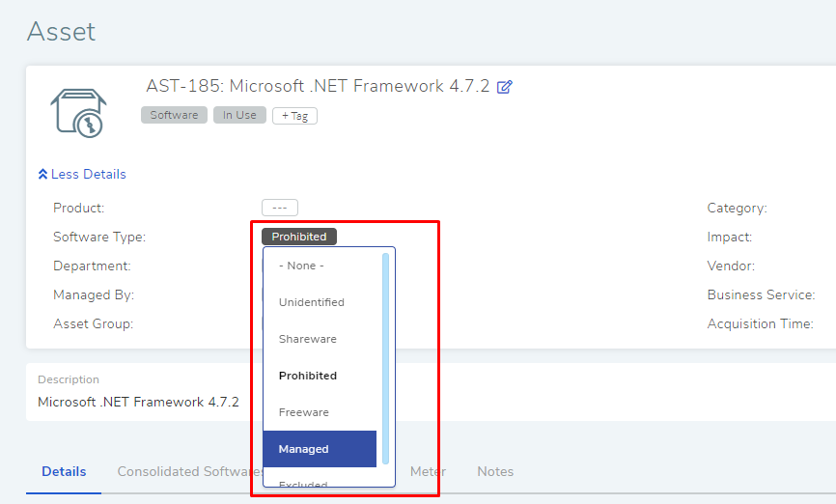Click the Asset page heading
Screen dimensions: 836x504
[x=62, y=32]
